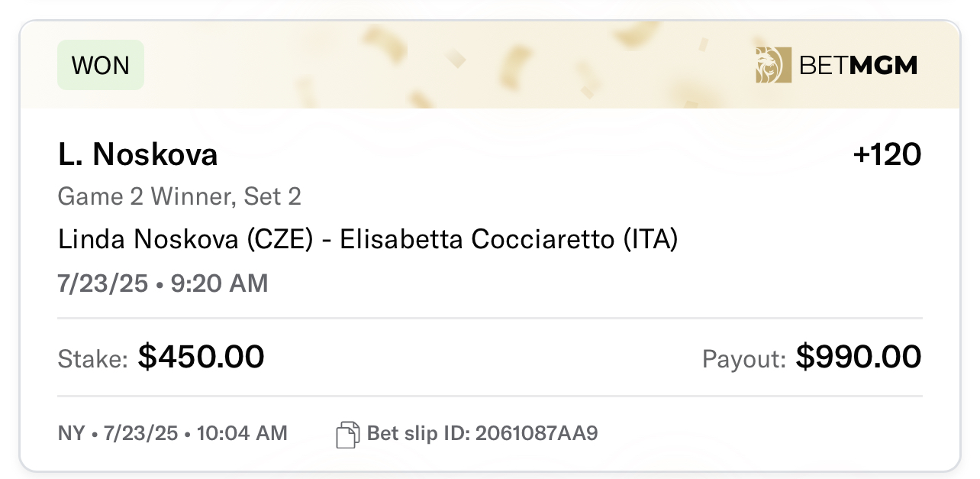
Task: Click the WON status badge
Action: point(101,65)
